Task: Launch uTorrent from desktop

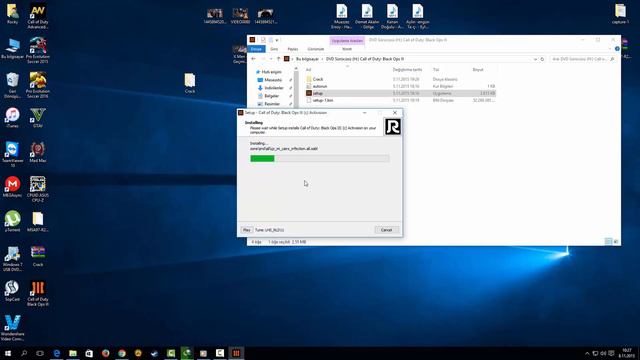Action: coord(12,222)
